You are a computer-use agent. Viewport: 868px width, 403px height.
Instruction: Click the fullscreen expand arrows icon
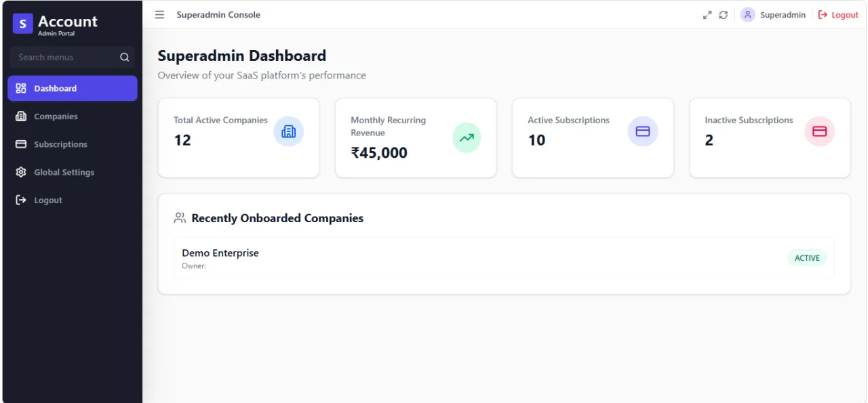(x=707, y=15)
